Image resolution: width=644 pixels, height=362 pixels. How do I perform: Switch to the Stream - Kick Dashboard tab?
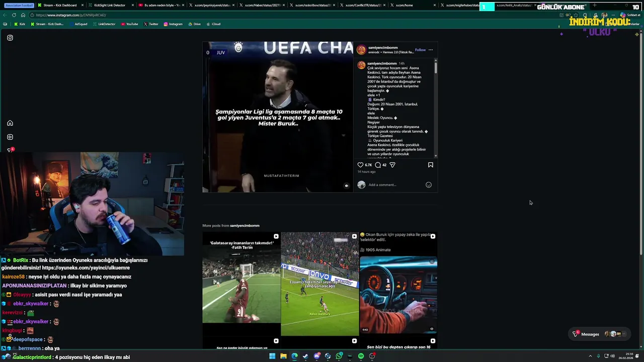(x=60, y=5)
